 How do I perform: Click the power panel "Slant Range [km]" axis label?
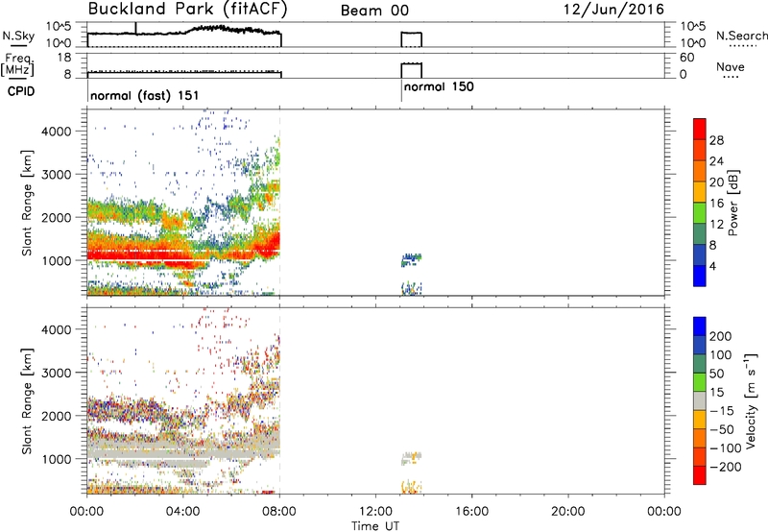[x=27, y=204]
